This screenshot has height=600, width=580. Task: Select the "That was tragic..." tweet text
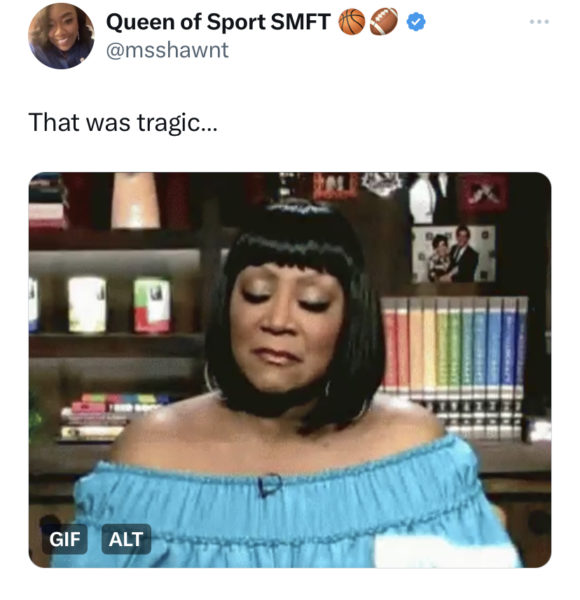[123, 123]
